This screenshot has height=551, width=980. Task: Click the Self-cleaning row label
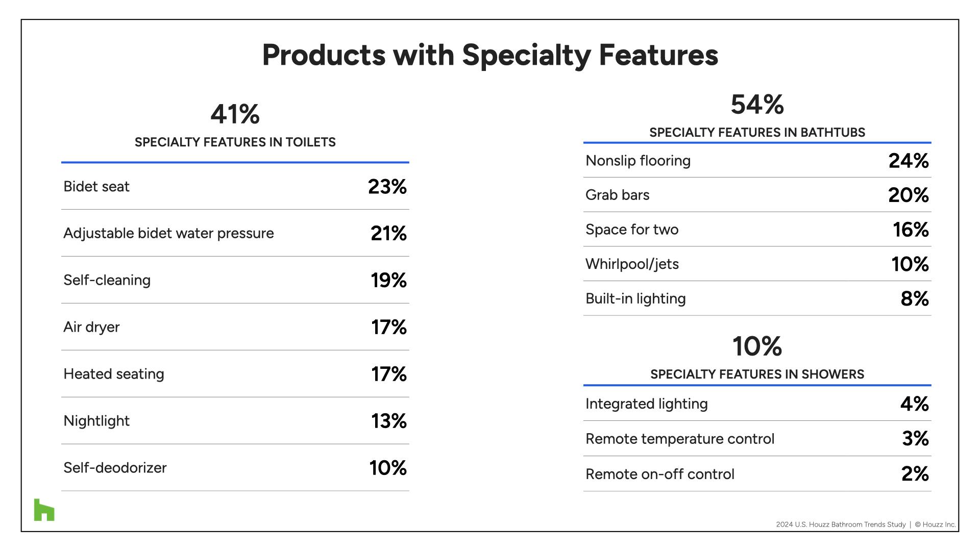point(107,280)
